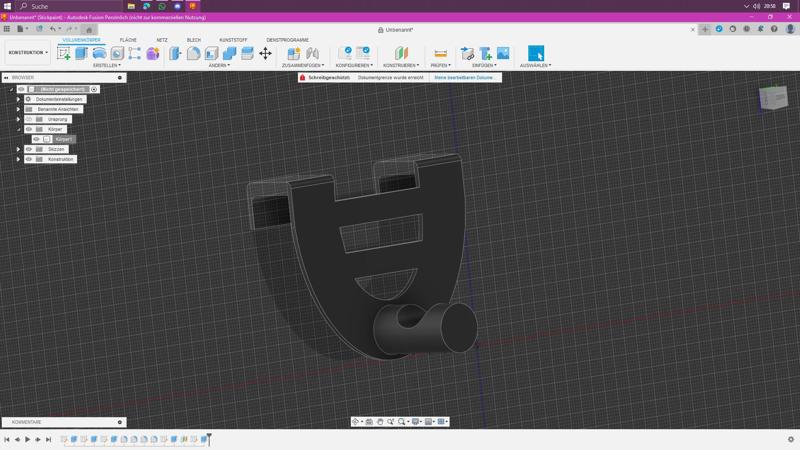800x450 pixels.
Task: Click the Measure tool under Prüfen
Action: point(440,53)
